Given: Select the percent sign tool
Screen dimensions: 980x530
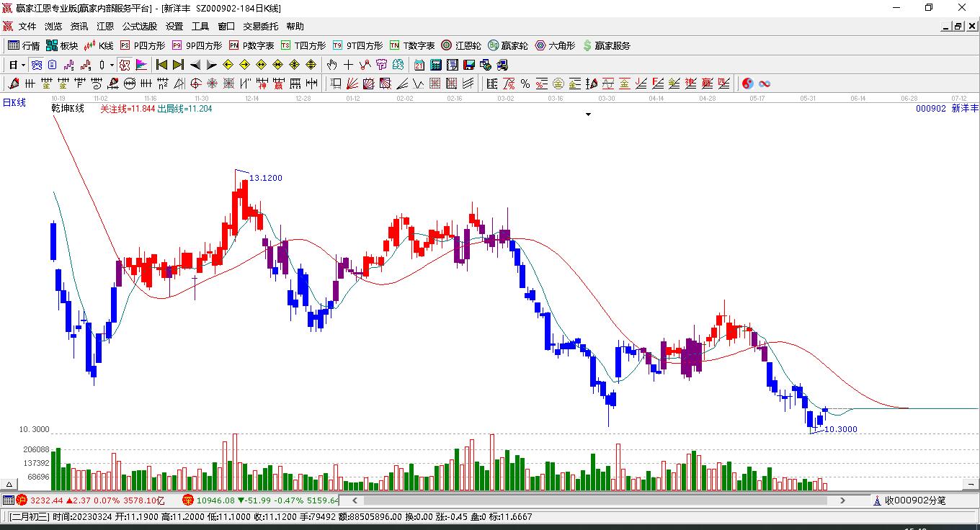Looking at the screenshot, I should coord(525,84).
